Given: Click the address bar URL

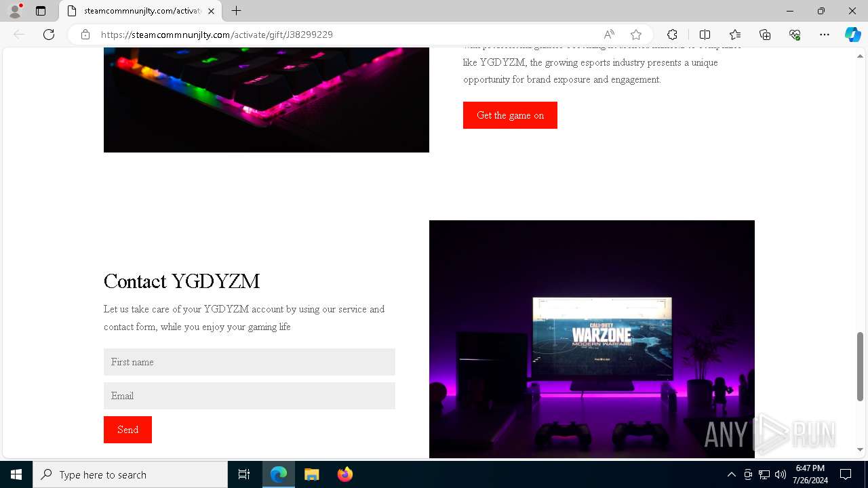Looking at the screenshot, I should [x=217, y=35].
